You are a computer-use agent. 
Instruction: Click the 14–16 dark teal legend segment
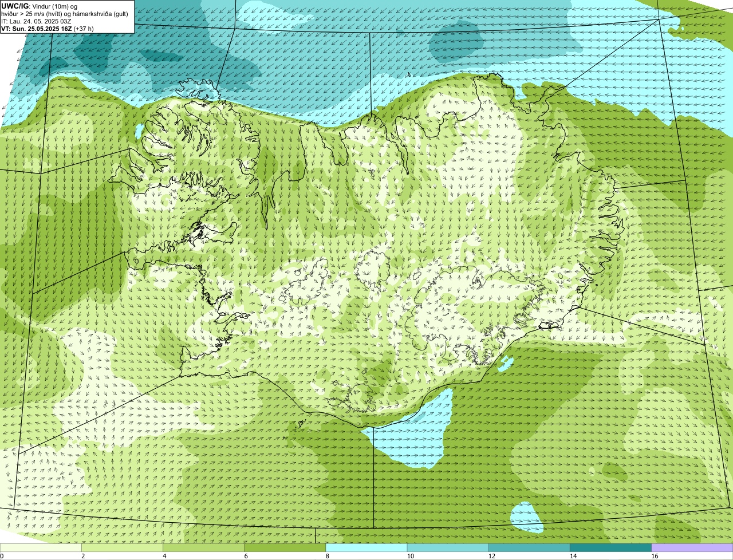[610, 547]
